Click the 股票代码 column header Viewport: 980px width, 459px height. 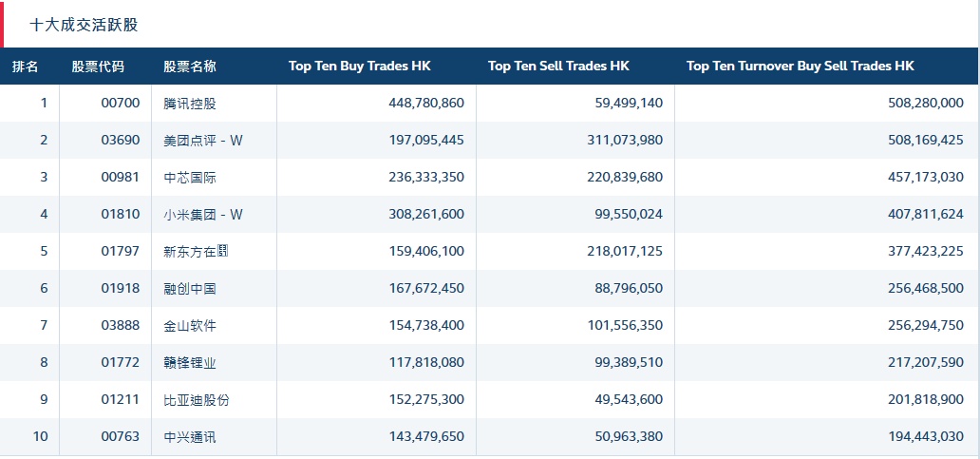[98, 67]
